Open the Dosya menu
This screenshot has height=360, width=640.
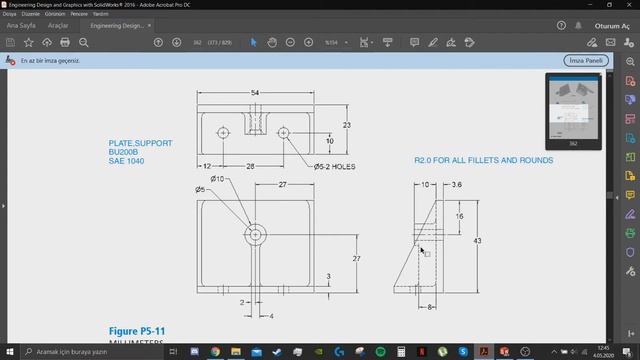(9, 14)
